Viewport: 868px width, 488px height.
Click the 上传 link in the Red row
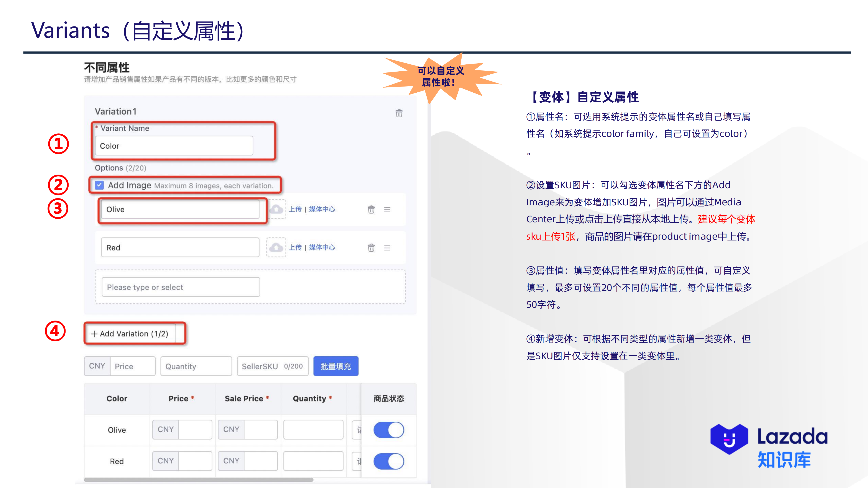295,247
